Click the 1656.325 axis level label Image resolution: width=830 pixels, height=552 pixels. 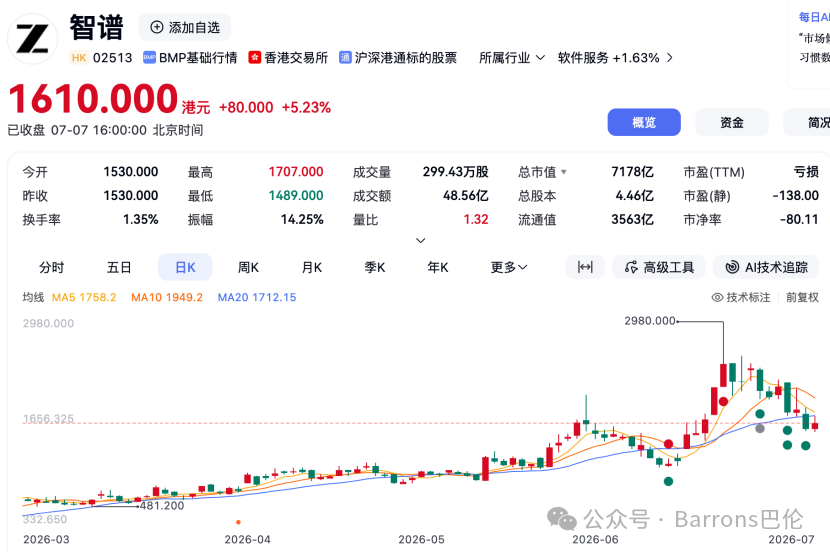click(x=48, y=419)
